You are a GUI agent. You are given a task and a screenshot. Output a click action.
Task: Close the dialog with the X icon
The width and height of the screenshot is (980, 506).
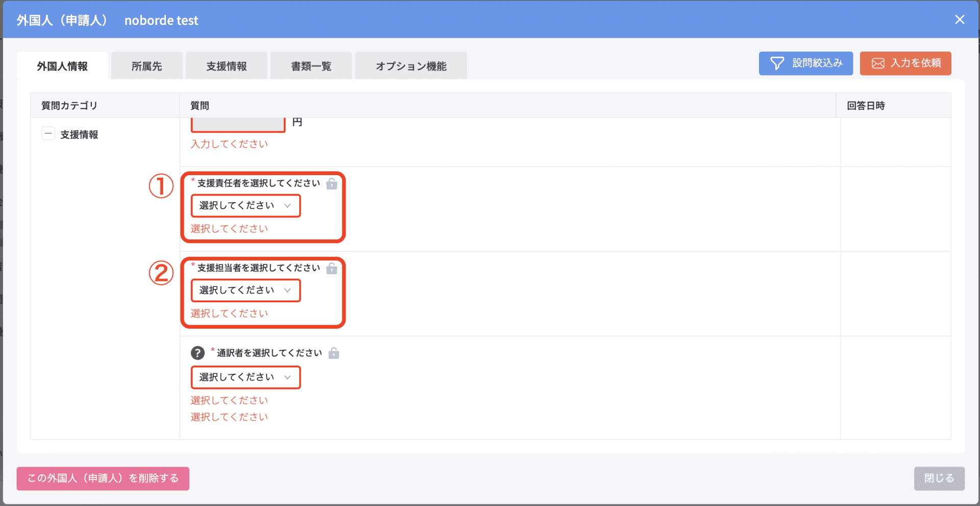(960, 19)
